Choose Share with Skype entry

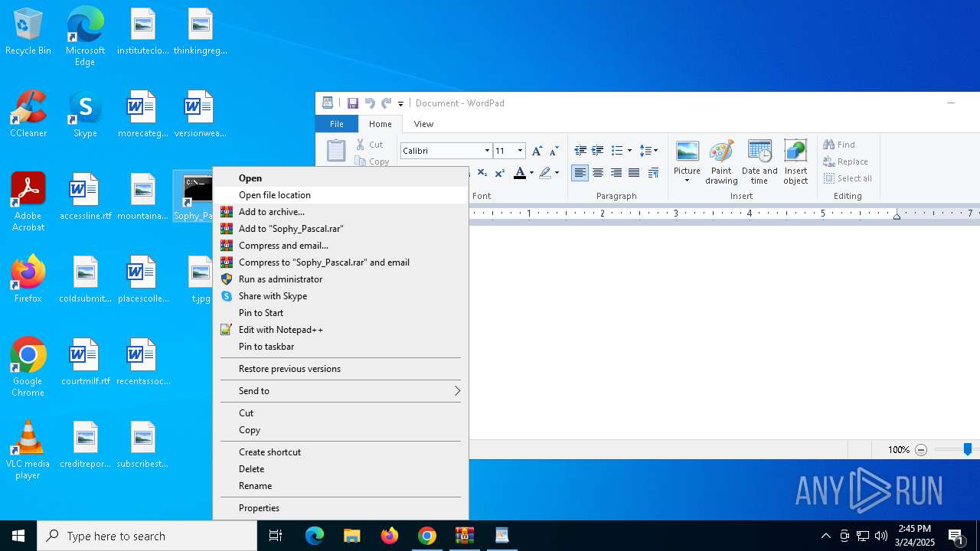341,296
